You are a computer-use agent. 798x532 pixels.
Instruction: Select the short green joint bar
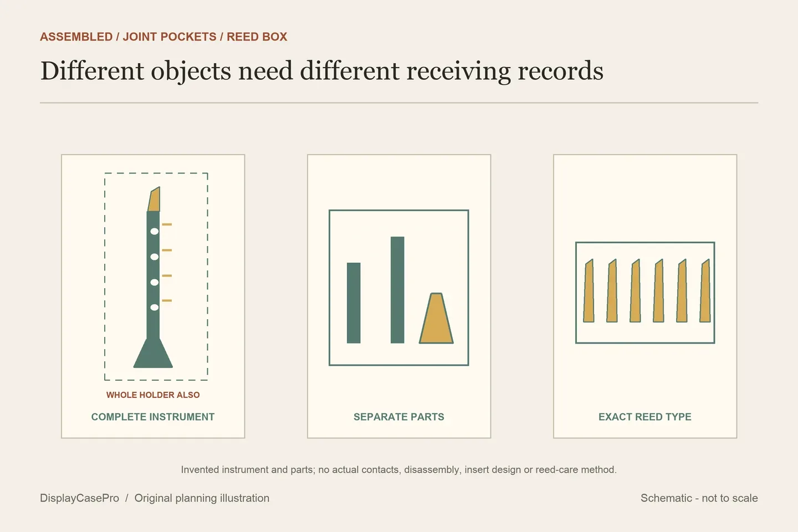click(354, 303)
